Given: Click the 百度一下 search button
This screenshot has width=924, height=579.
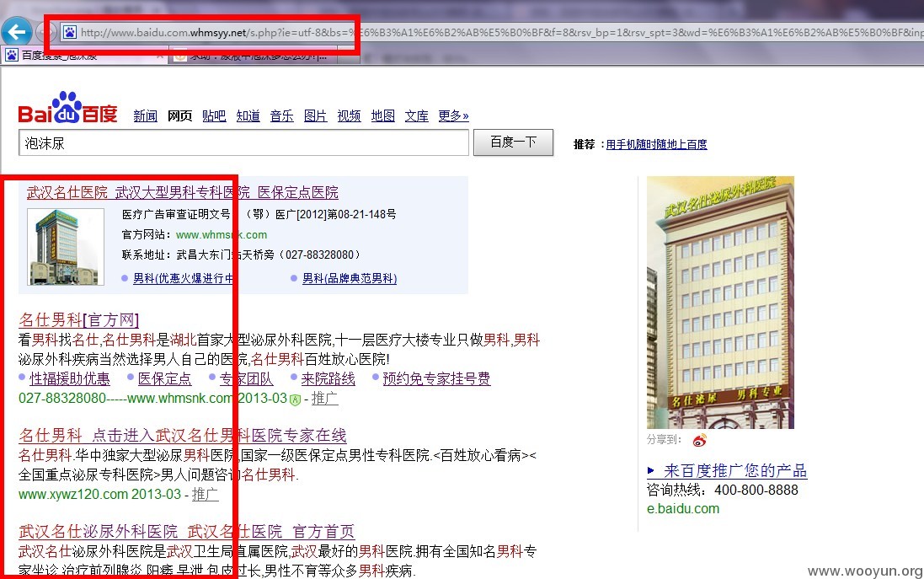Looking at the screenshot, I should point(513,142).
